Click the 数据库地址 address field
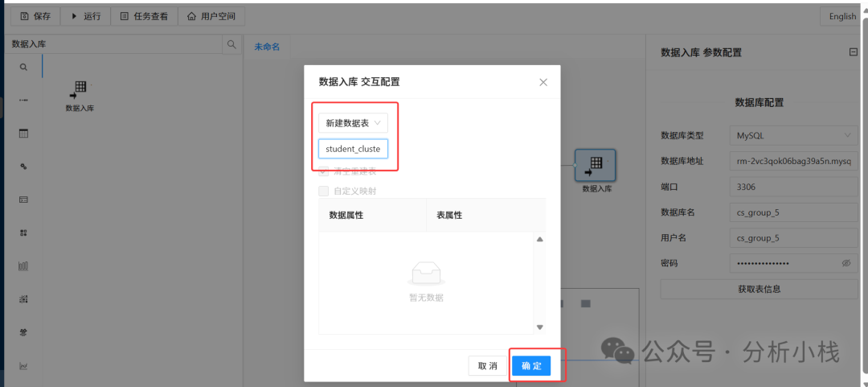 [794, 162]
